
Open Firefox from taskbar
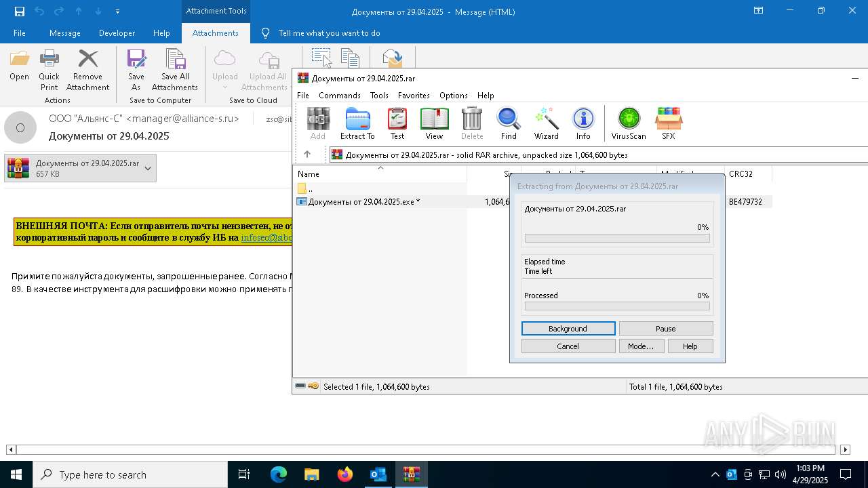pyautogui.click(x=344, y=474)
